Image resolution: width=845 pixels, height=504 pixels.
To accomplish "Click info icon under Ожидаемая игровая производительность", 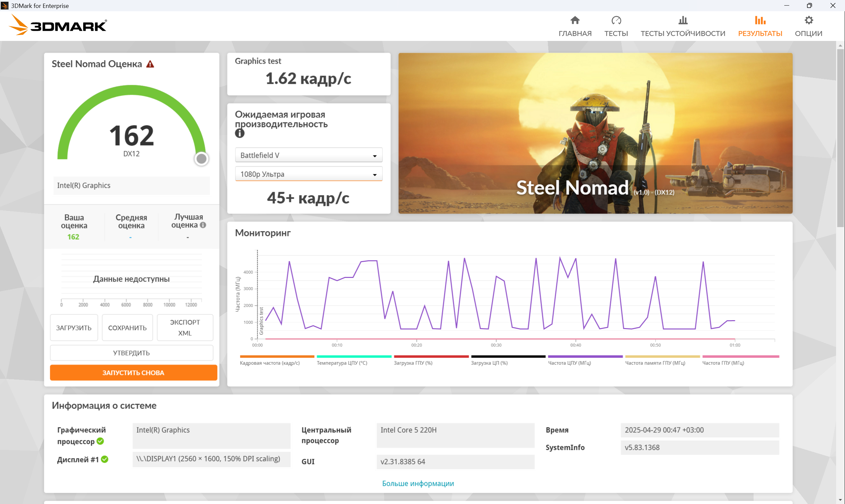I will click(239, 133).
